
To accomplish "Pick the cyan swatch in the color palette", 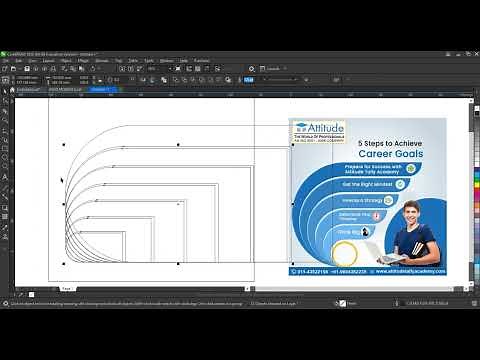I will [x=477, y=174].
